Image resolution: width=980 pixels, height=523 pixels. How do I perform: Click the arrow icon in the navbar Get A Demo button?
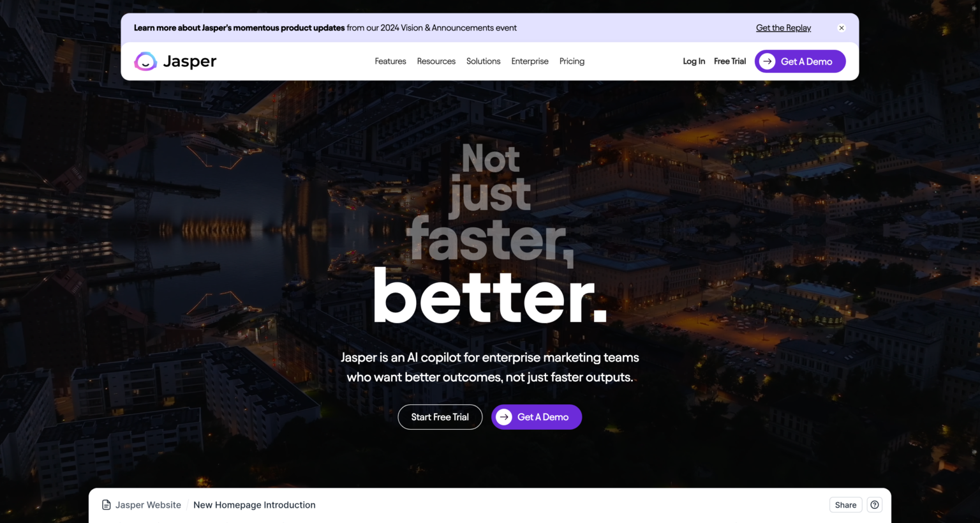pos(768,61)
